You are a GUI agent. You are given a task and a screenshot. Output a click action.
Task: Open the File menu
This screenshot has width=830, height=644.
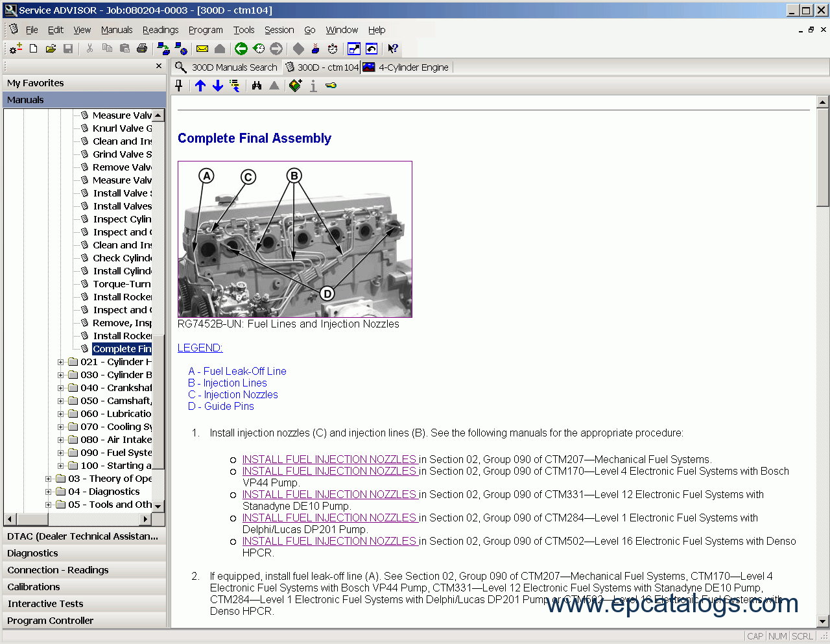click(x=32, y=30)
